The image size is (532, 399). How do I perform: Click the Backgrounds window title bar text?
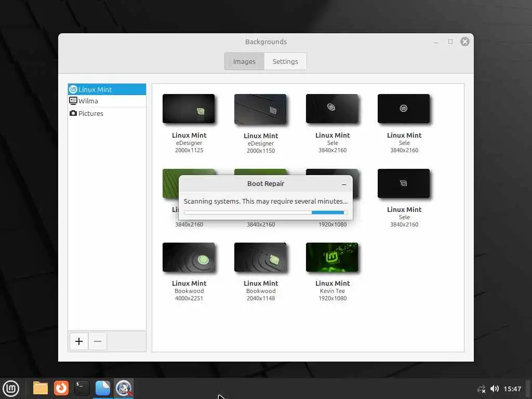pyautogui.click(x=266, y=42)
